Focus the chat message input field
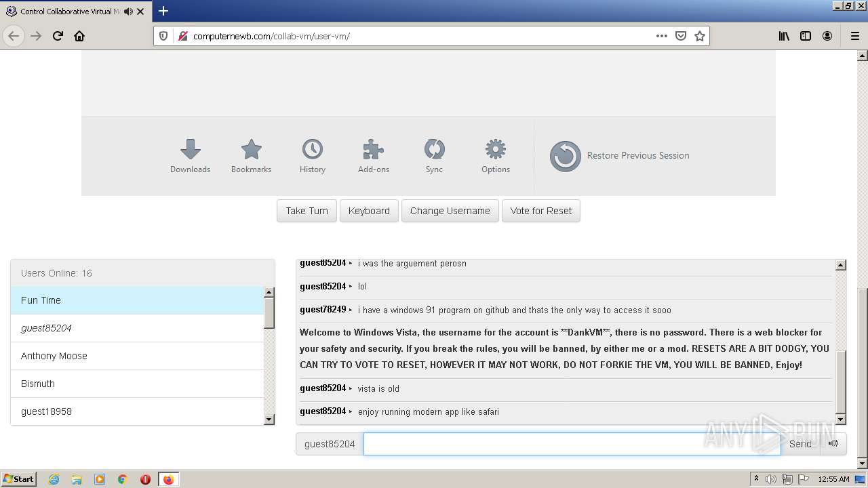 coord(572,444)
